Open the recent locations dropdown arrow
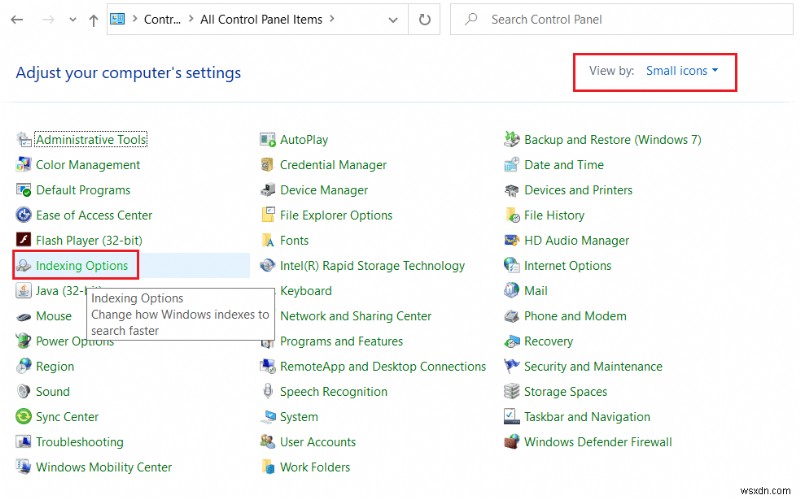800x499 pixels. (x=71, y=19)
